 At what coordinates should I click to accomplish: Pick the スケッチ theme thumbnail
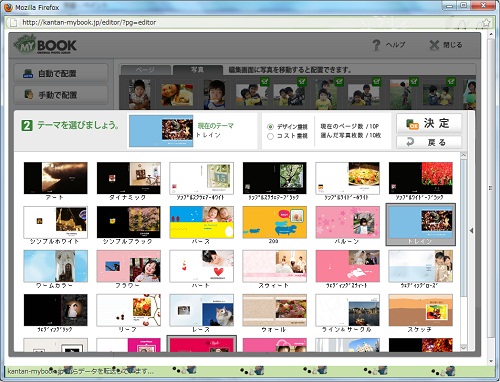[421, 310]
